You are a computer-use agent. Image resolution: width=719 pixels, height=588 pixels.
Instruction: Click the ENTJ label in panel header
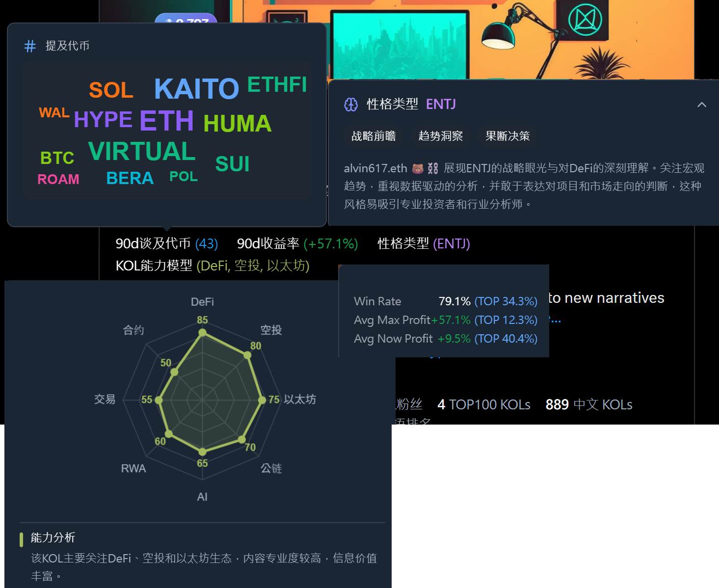[441, 105]
